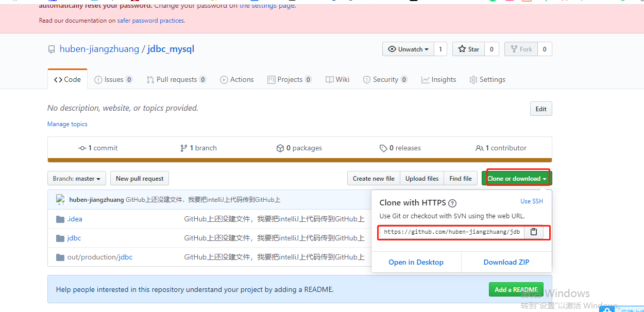Image resolution: width=644 pixels, height=312 pixels.
Task: Open the fork count 0
Action: click(x=545, y=49)
